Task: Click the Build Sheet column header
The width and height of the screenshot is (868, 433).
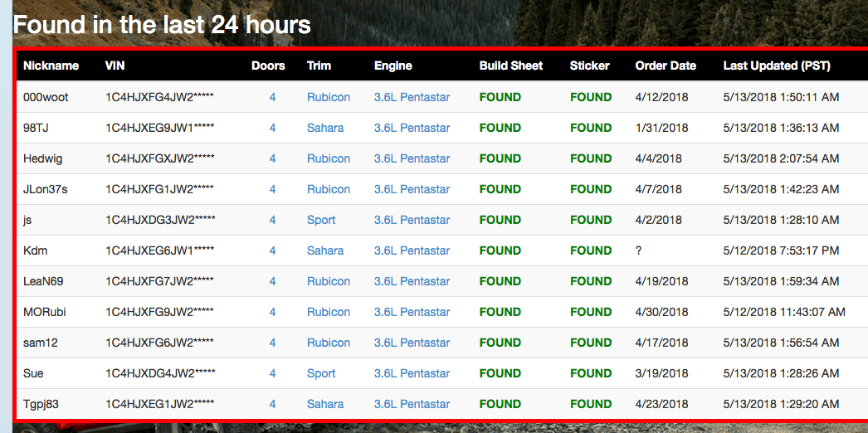Action: click(511, 66)
